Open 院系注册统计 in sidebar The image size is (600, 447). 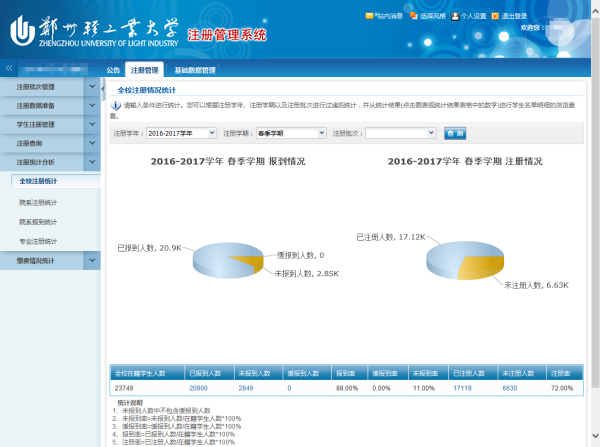(38, 201)
